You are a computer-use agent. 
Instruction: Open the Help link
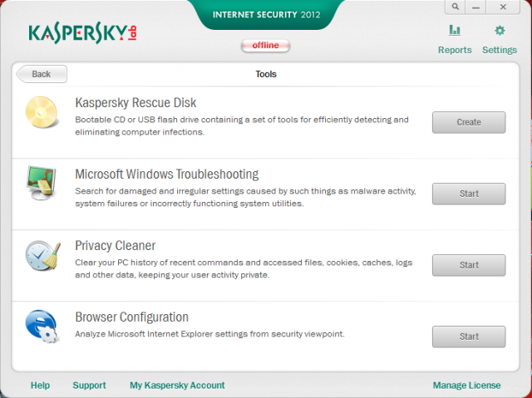click(40, 386)
